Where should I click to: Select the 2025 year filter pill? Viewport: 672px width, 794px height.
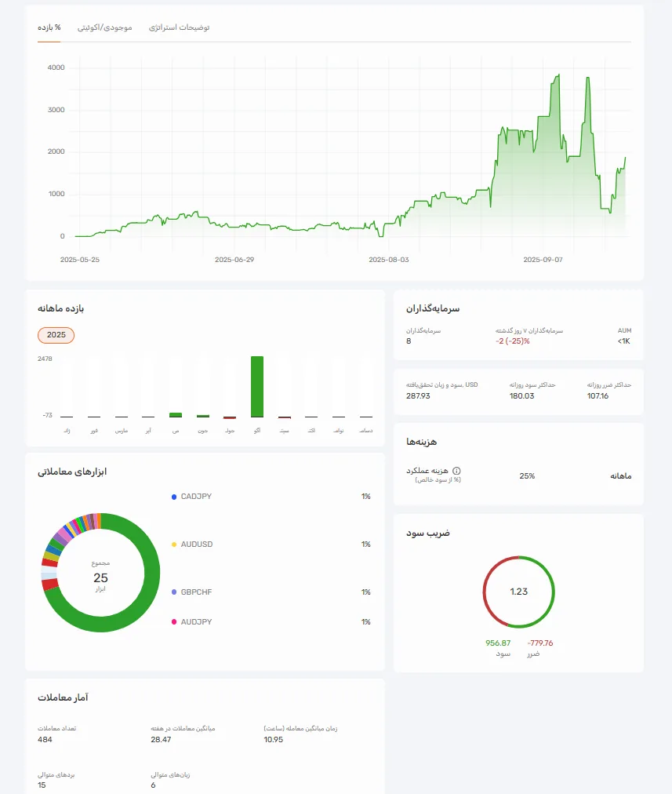tap(56, 335)
